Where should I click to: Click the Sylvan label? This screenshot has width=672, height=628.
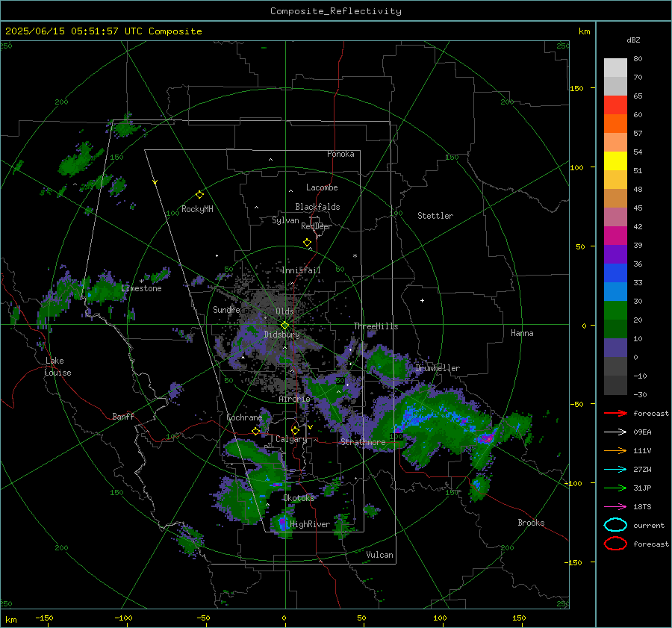pos(285,221)
